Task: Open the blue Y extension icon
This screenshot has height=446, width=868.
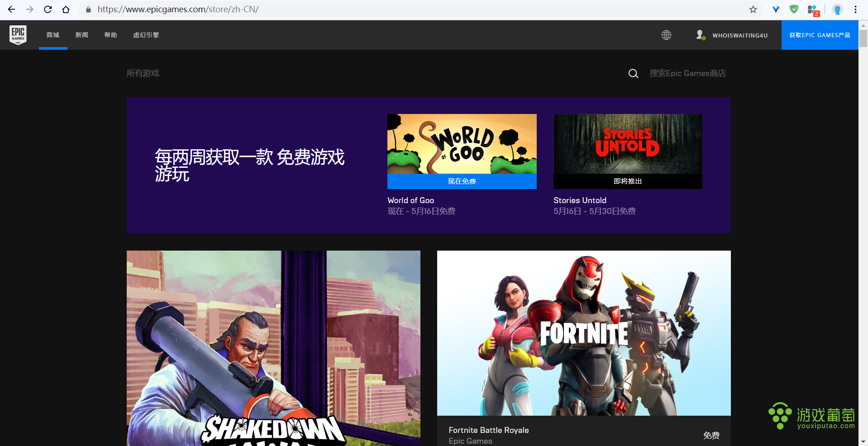Action: click(776, 9)
